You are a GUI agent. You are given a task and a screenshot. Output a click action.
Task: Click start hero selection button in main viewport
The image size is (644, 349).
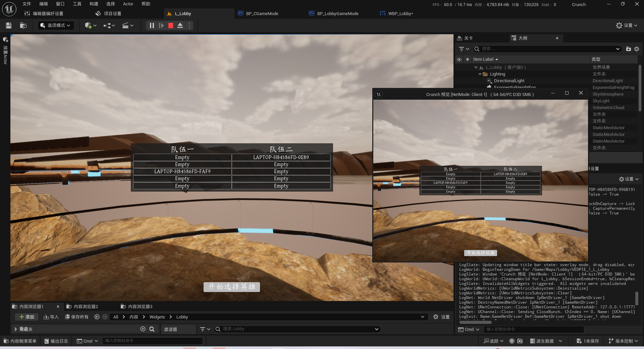pyautogui.click(x=232, y=287)
